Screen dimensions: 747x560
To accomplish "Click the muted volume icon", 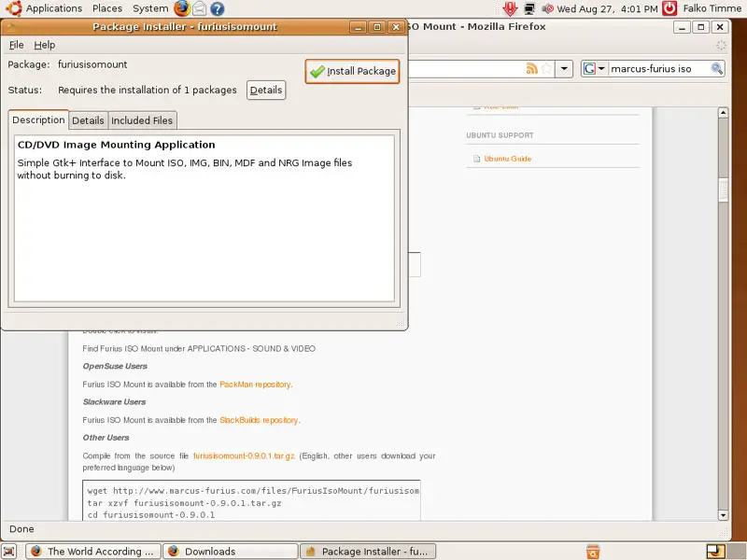I will pos(547,8).
